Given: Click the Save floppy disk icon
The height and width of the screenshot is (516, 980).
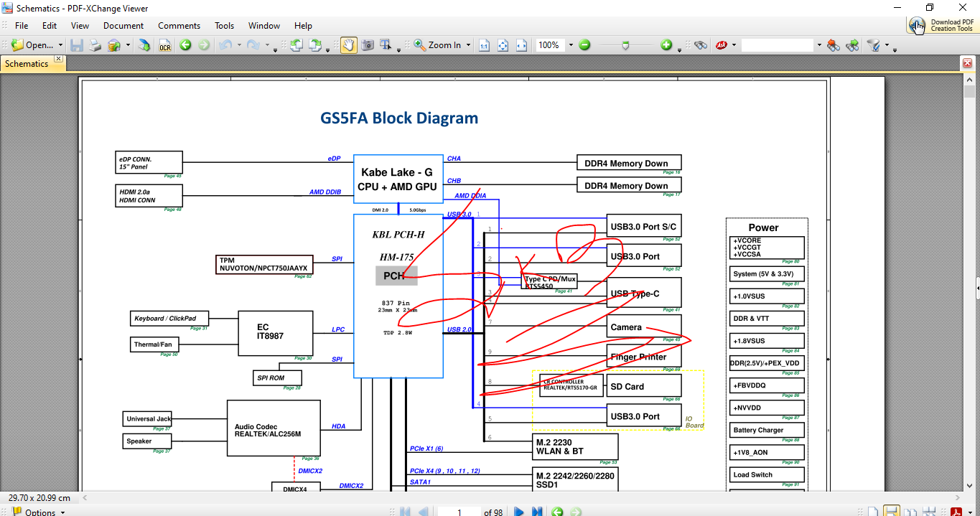Looking at the screenshot, I should (x=77, y=44).
